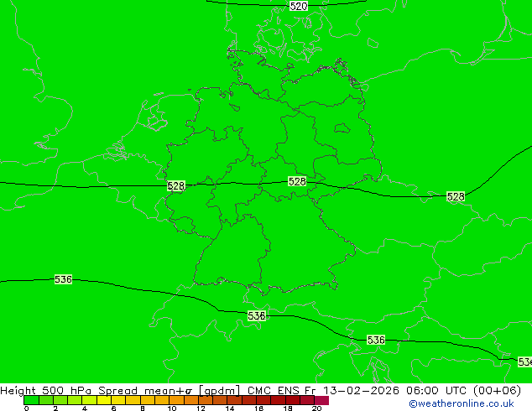
Task: Select the dark red legend swatch right of 18
Action: (293, 400)
